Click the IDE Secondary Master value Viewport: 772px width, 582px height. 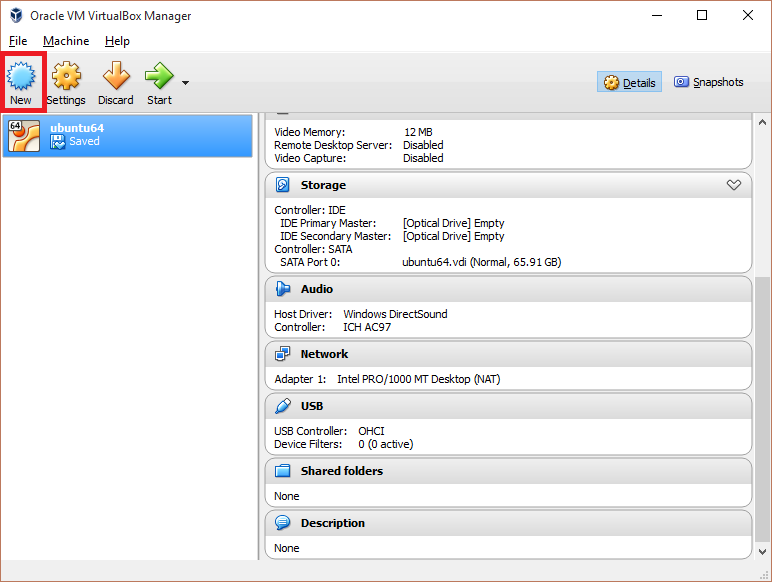(453, 236)
